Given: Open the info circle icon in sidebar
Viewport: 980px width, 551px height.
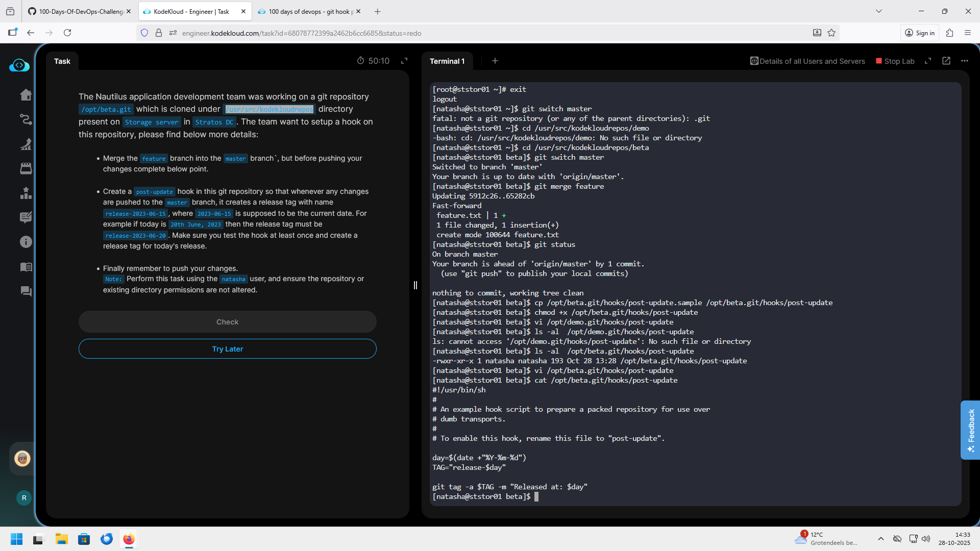Looking at the screenshot, I should [x=26, y=242].
